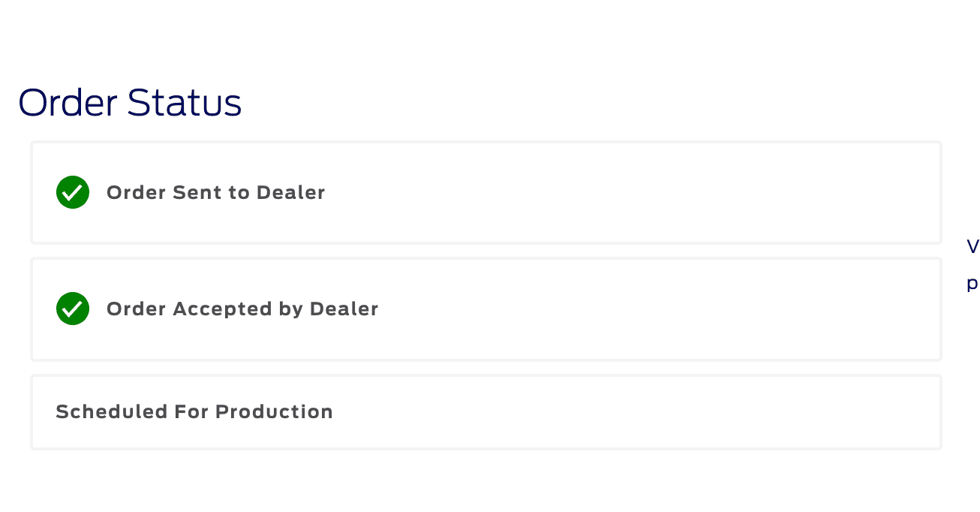
Task: Open the Scheduled For Production step
Action: point(194,411)
